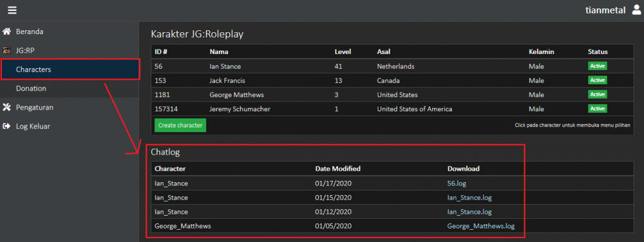
Task: Select Characters in the sidebar
Action: pos(70,70)
